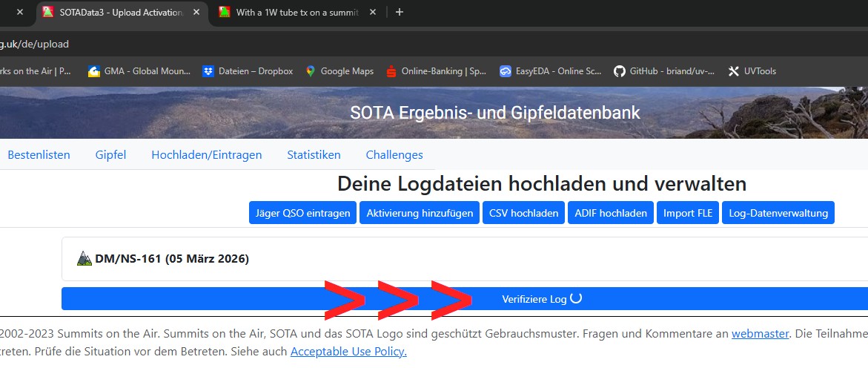Open the Gipfel menu
The image size is (868, 368).
coord(110,155)
